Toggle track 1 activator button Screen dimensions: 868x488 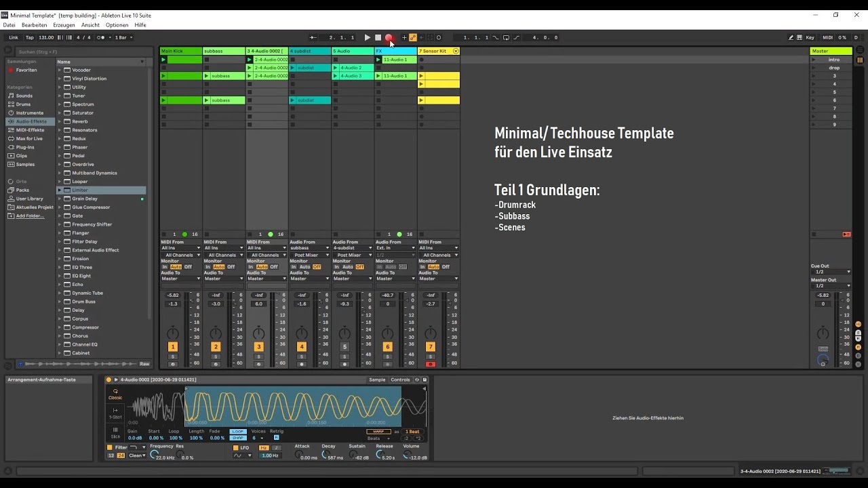tap(173, 347)
